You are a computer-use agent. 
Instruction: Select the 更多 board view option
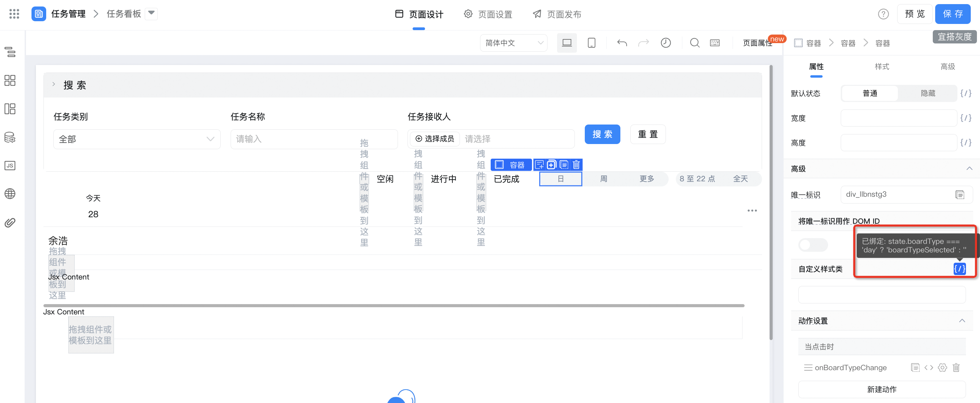[x=646, y=179]
